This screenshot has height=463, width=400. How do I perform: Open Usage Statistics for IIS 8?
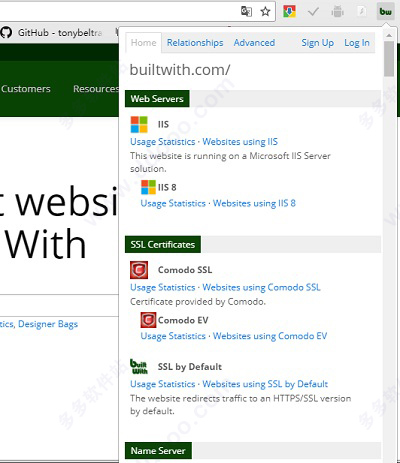173,203
